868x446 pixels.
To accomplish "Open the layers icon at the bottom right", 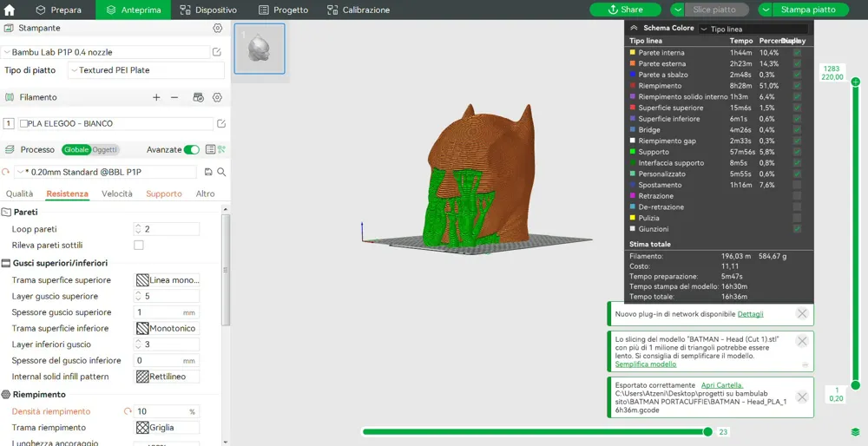I will (x=855, y=431).
